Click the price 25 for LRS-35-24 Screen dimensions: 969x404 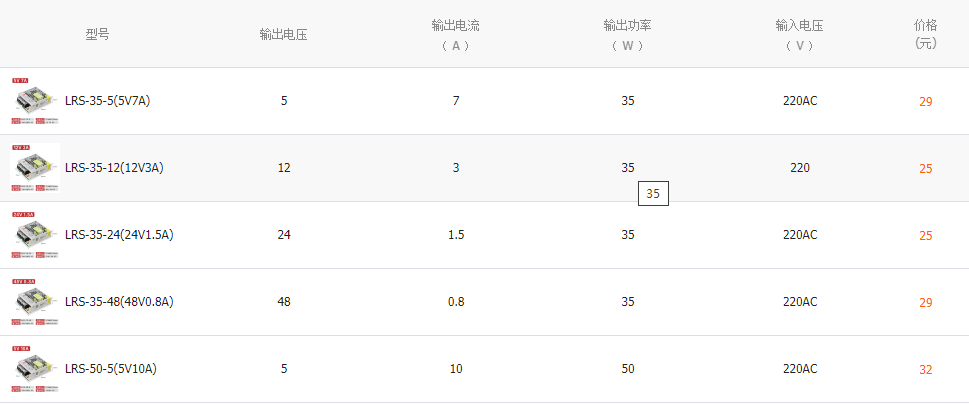tap(925, 236)
